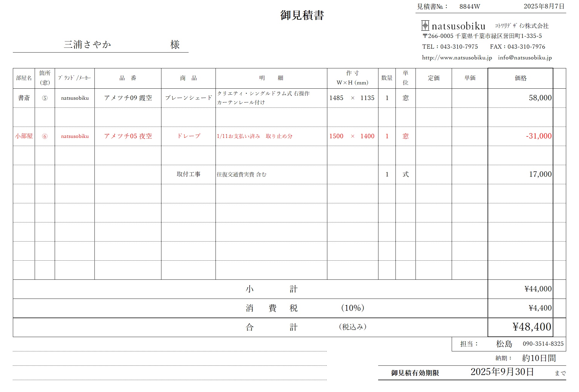The width and height of the screenshot is (579, 392).
Task: Click the 品 番 column header
Action: click(128, 78)
